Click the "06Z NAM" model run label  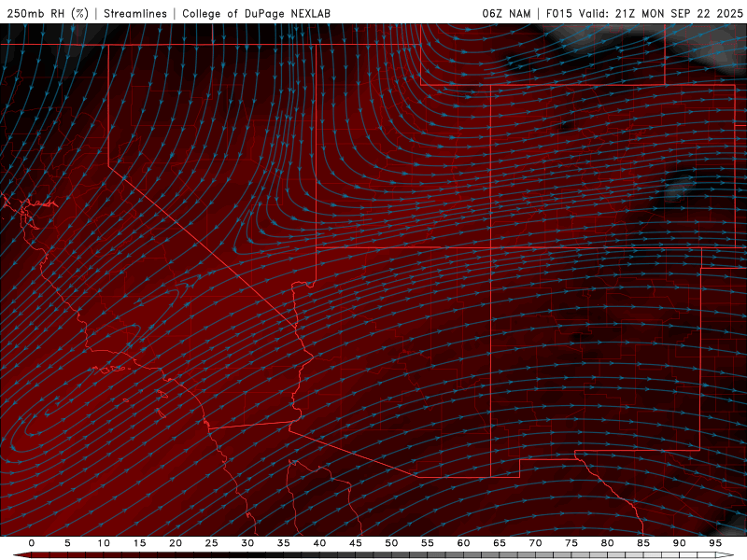pos(506,13)
